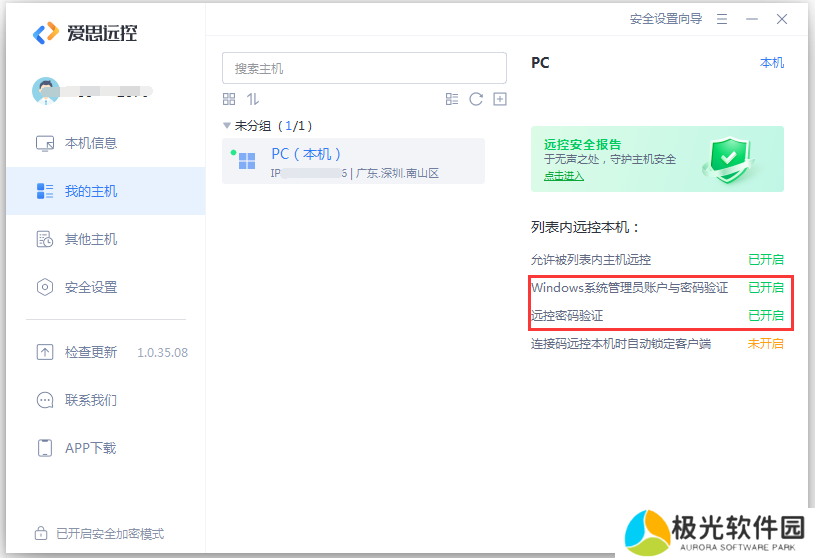
Task: Click the add host plus icon
Action: [x=500, y=99]
